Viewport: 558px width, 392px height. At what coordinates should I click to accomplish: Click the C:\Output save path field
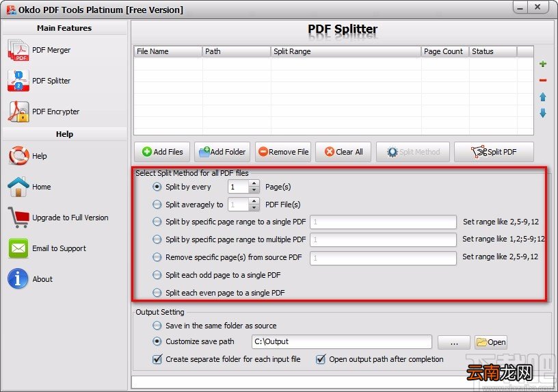342,342
